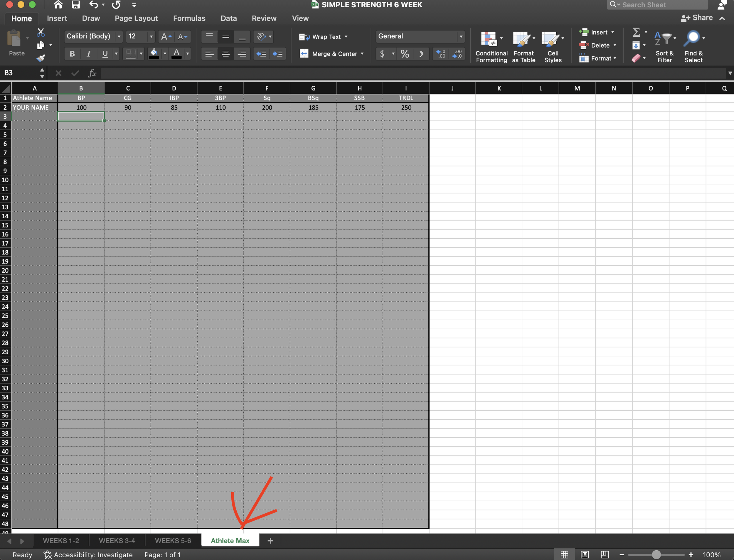The image size is (734, 560).
Task: Click the Save icon in title bar
Action: 76,5
